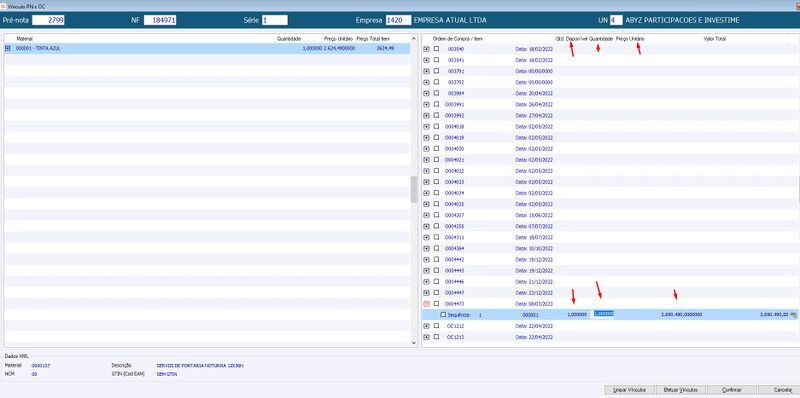Select order number OC1212 text
This screenshot has height=398, width=800.
click(x=456, y=326)
